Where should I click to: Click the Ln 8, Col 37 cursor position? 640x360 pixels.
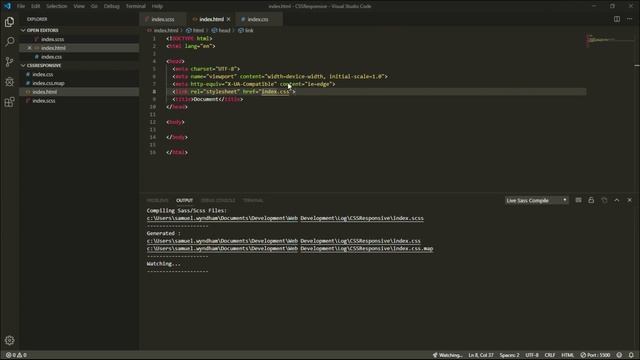point(481,355)
